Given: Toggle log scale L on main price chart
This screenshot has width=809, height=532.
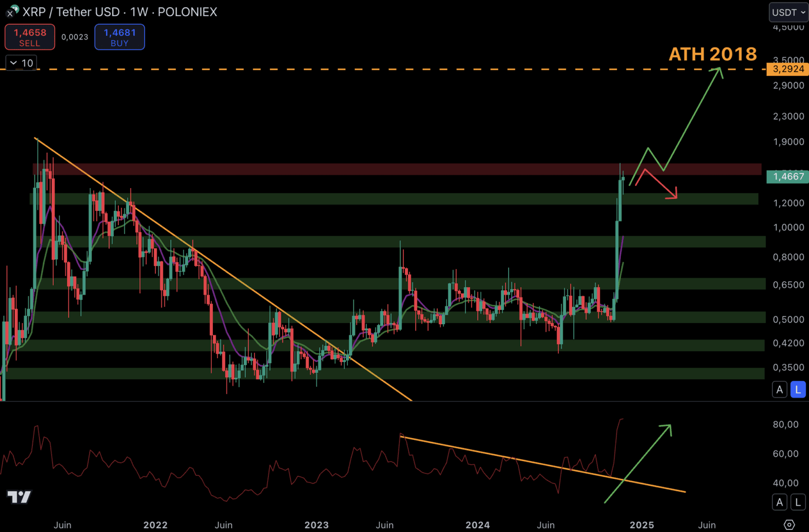Looking at the screenshot, I should coord(798,389).
